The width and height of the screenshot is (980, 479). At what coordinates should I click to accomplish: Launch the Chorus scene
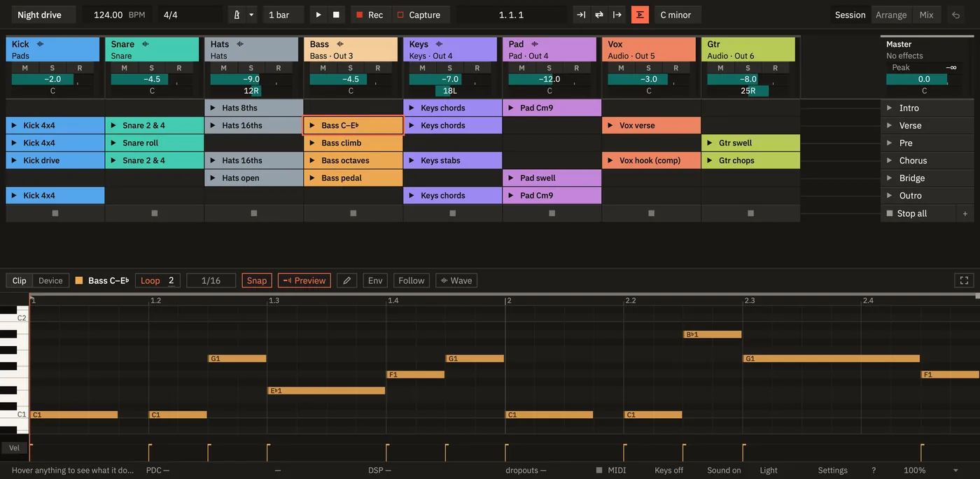[889, 160]
